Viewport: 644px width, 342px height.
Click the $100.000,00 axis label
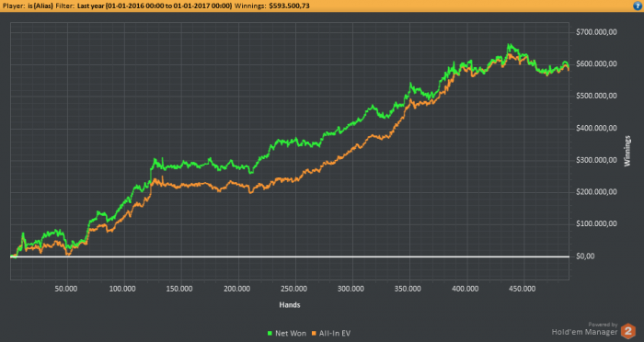point(596,224)
